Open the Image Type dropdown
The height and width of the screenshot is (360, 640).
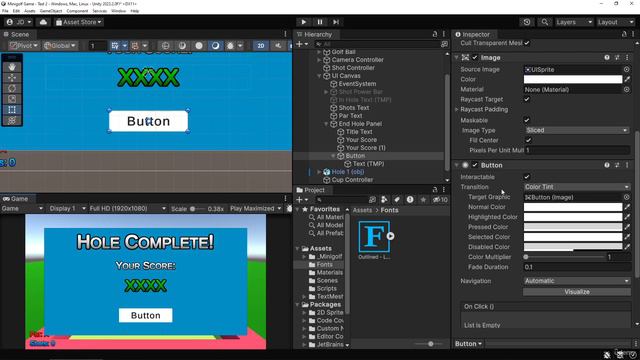[577, 130]
